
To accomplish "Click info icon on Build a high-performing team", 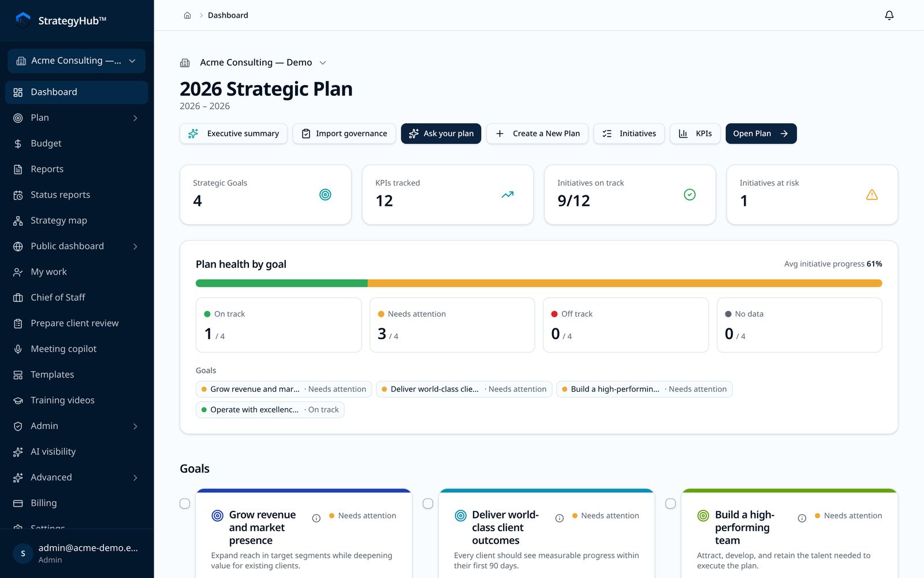I will [802, 518].
